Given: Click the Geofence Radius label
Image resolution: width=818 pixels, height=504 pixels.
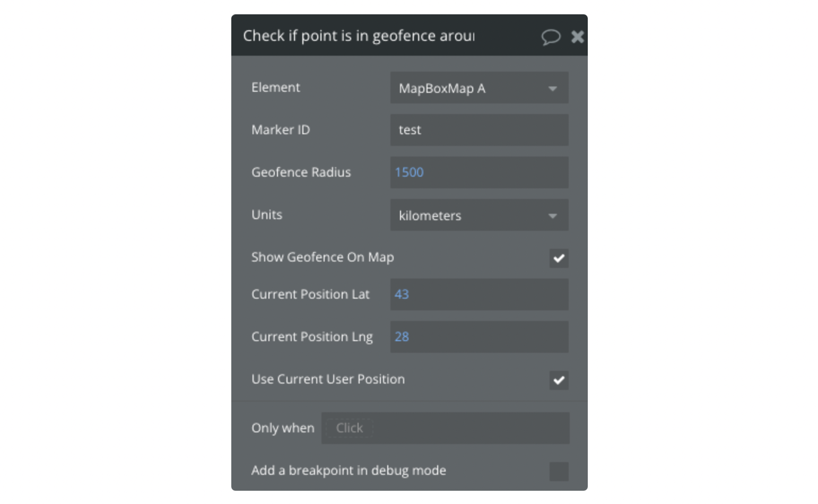Looking at the screenshot, I should click(301, 172).
